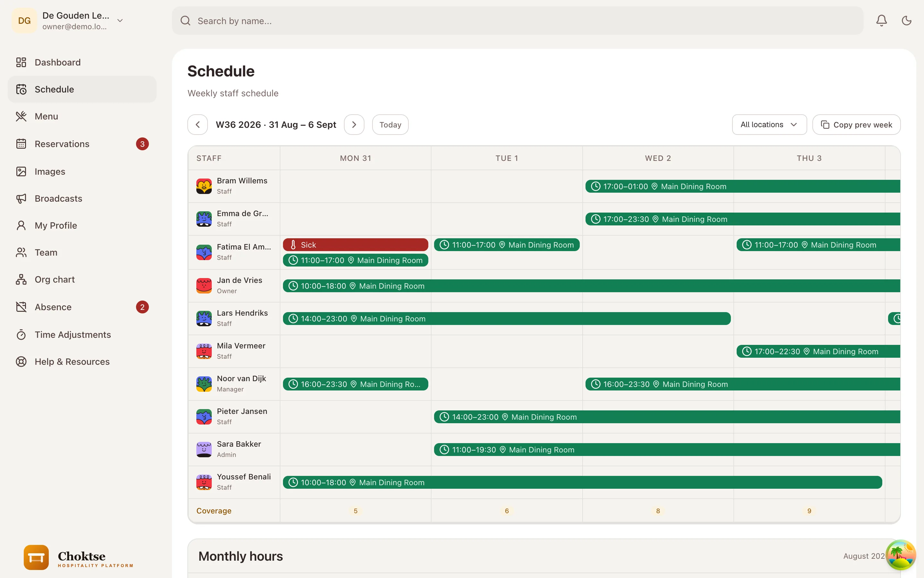Image resolution: width=924 pixels, height=578 pixels.
Task: Select Schedule in the sidebar
Action: (x=82, y=89)
